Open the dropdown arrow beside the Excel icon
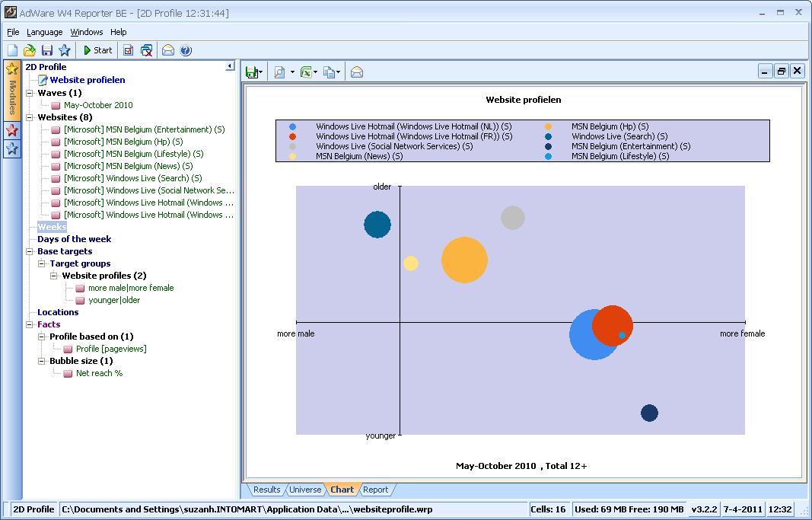 (x=315, y=72)
